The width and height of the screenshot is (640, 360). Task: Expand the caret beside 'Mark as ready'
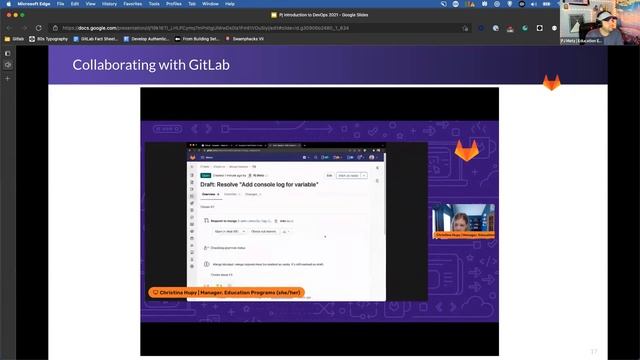point(364,176)
